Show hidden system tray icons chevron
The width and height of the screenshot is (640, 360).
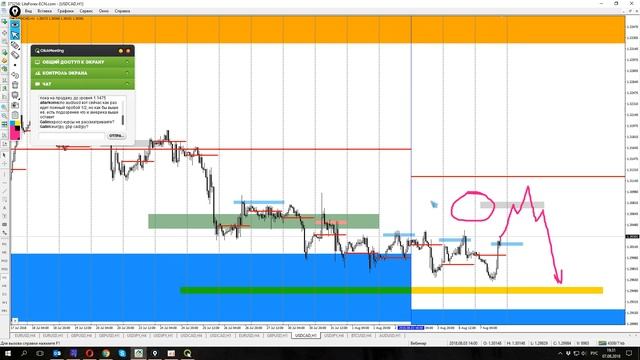[560, 353]
